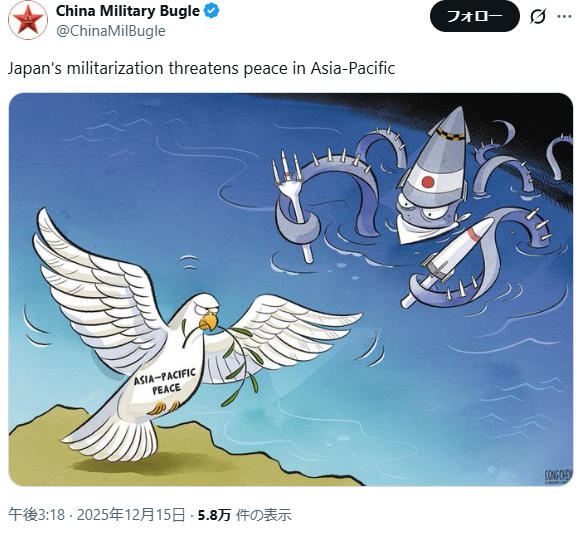Click the post date 2025年12月15日
The width and height of the screenshot is (588, 538).
pyautogui.click(x=131, y=515)
